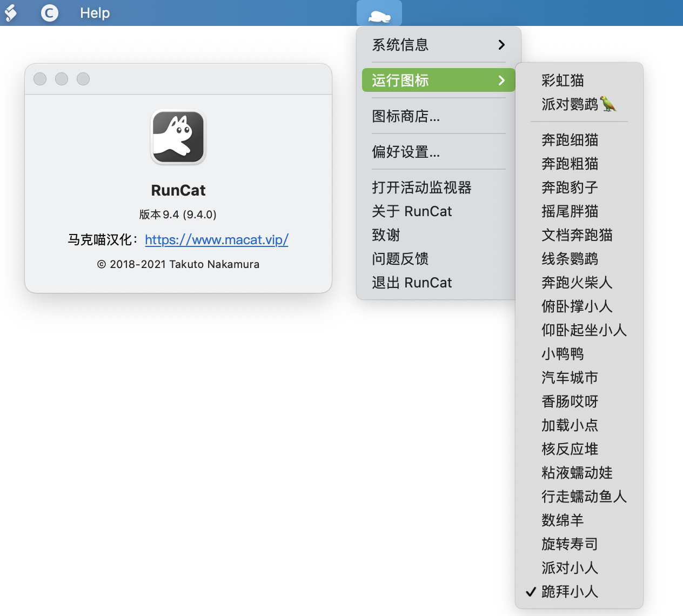Close the RunCat About window
The width and height of the screenshot is (683, 616).
[x=40, y=79]
